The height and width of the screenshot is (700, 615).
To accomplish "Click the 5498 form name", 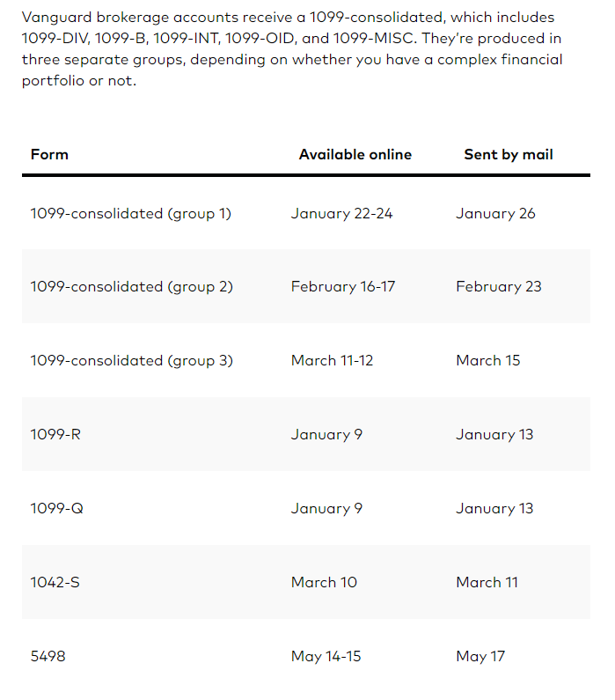I will [x=48, y=656].
